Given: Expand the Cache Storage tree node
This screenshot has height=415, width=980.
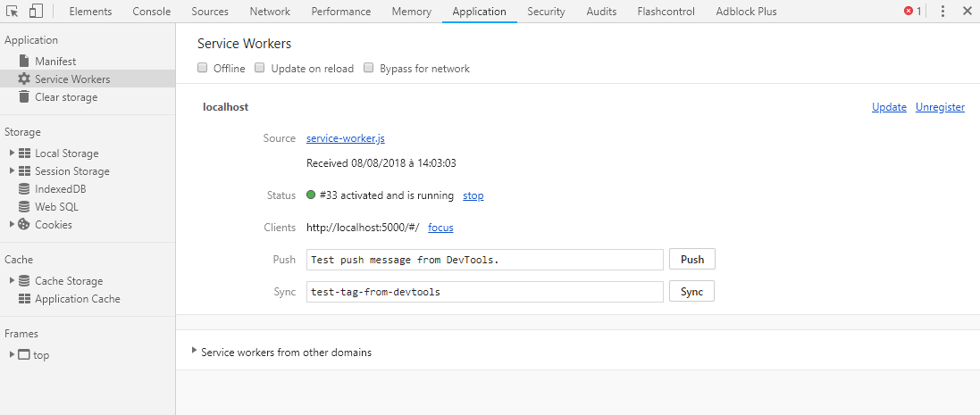Looking at the screenshot, I should point(12,281).
